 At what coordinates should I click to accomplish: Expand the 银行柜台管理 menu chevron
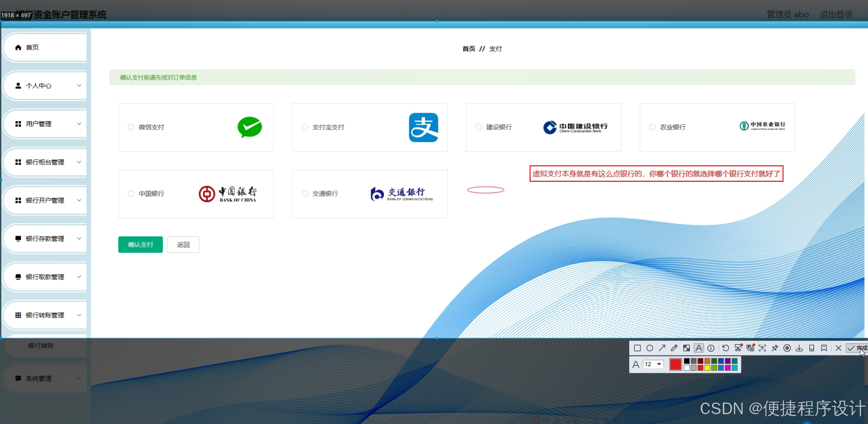[x=79, y=162]
